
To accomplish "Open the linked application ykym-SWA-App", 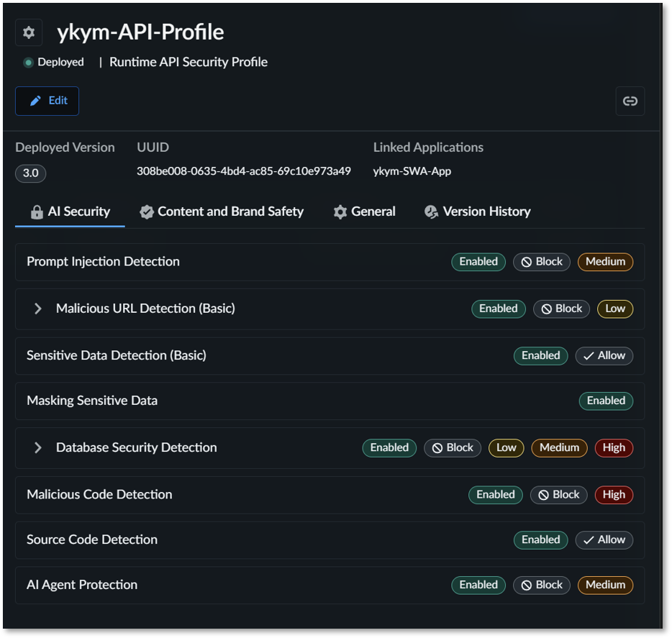I will tap(412, 171).
